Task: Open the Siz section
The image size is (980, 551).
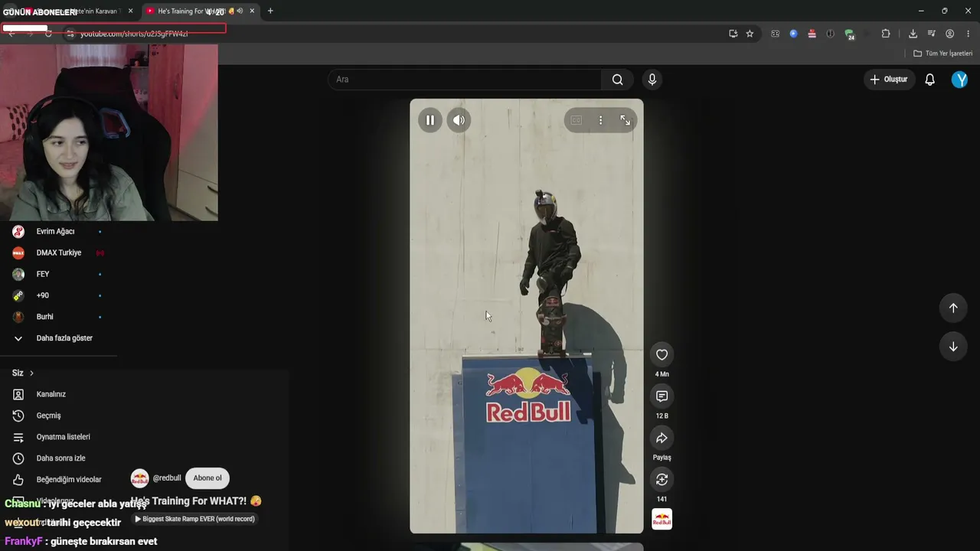Action: (x=23, y=373)
